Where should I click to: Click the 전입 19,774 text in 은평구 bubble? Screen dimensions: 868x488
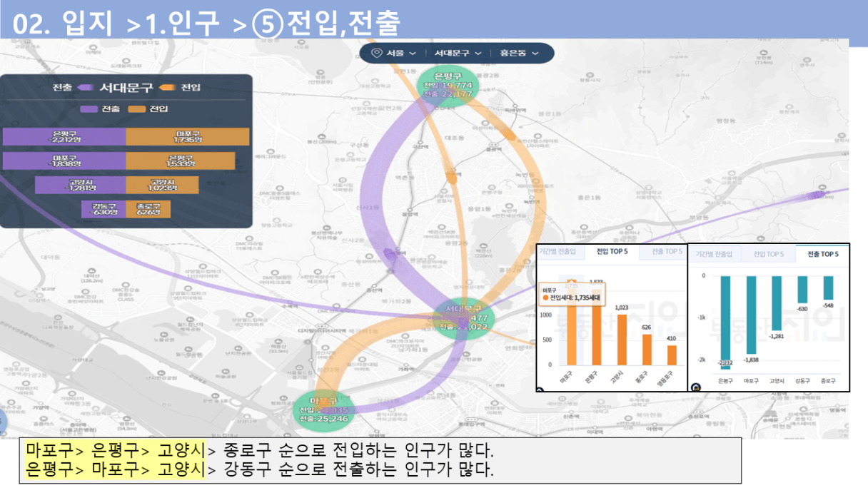[448, 85]
